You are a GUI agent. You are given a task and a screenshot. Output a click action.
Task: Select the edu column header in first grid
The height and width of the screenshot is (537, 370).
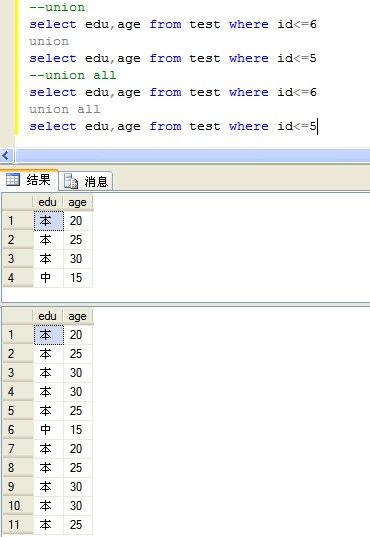point(48,202)
